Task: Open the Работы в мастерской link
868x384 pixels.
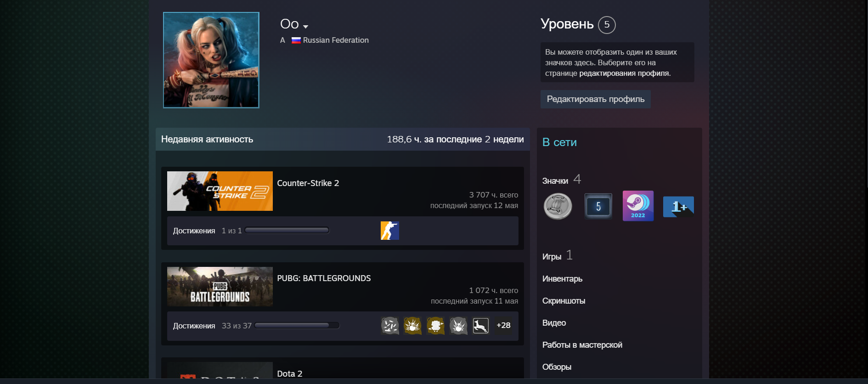Action: 582,345
